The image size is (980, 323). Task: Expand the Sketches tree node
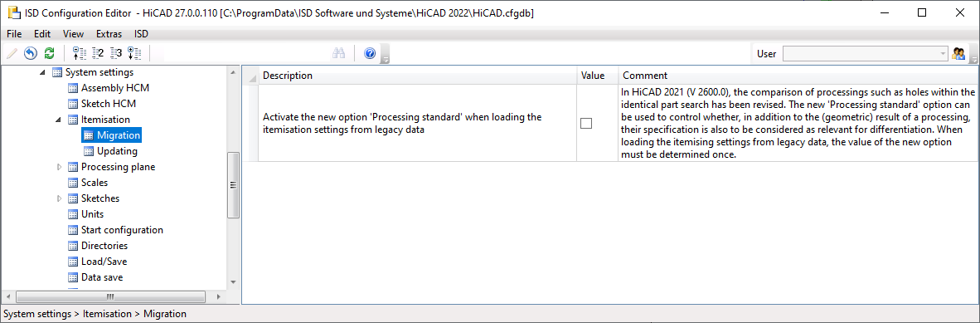click(60, 198)
